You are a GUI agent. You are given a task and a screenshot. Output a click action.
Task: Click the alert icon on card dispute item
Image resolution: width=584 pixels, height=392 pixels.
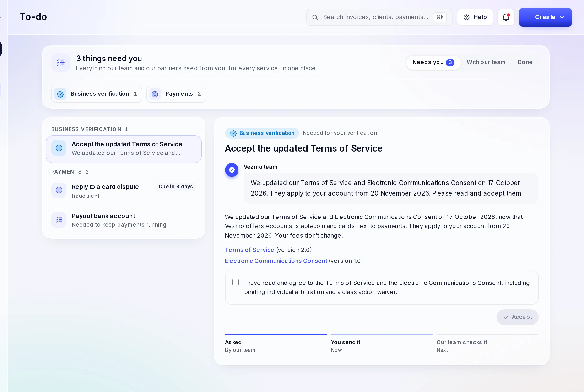tap(59, 190)
